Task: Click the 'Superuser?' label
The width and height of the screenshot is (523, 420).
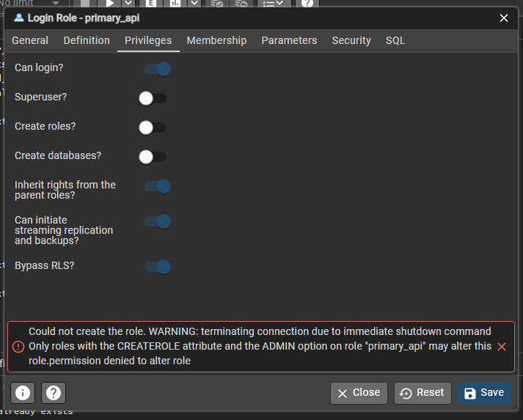Action: pyautogui.click(x=40, y=97)
